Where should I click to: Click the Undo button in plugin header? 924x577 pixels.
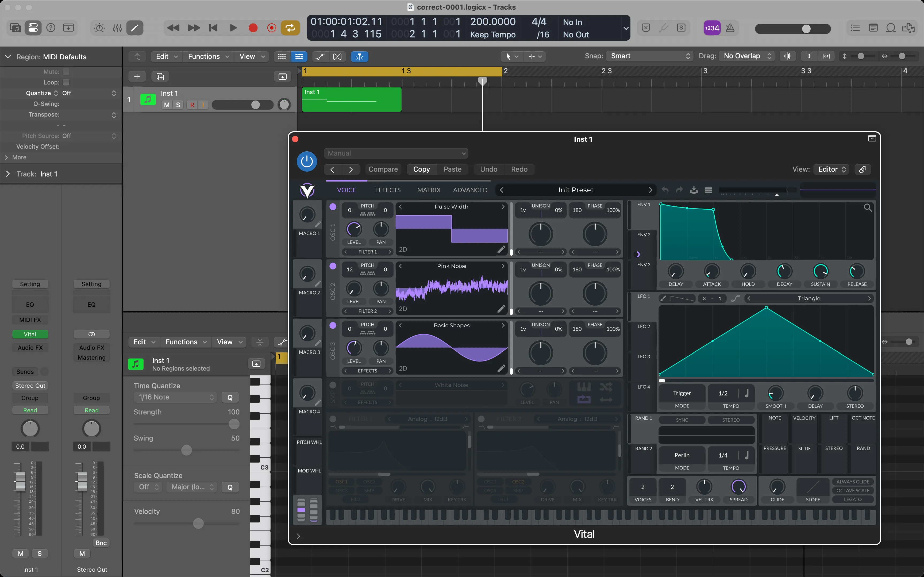click(x=489, y=170)
